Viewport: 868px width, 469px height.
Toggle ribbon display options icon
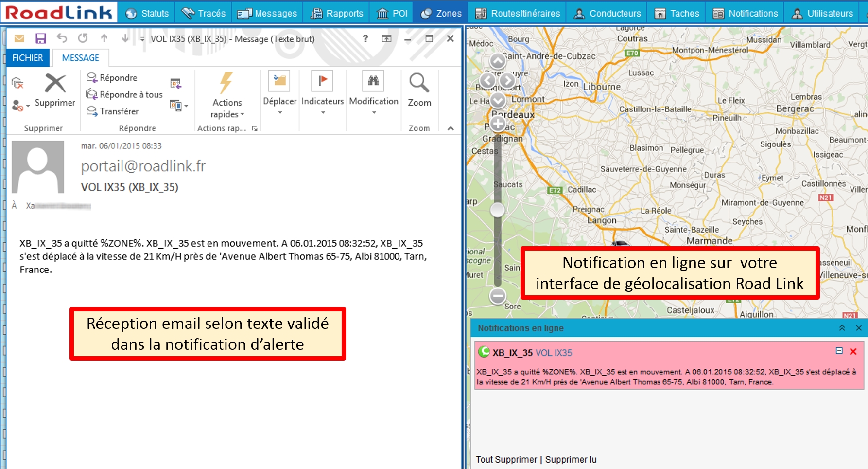pyautogui.click(x=386, y=38)
